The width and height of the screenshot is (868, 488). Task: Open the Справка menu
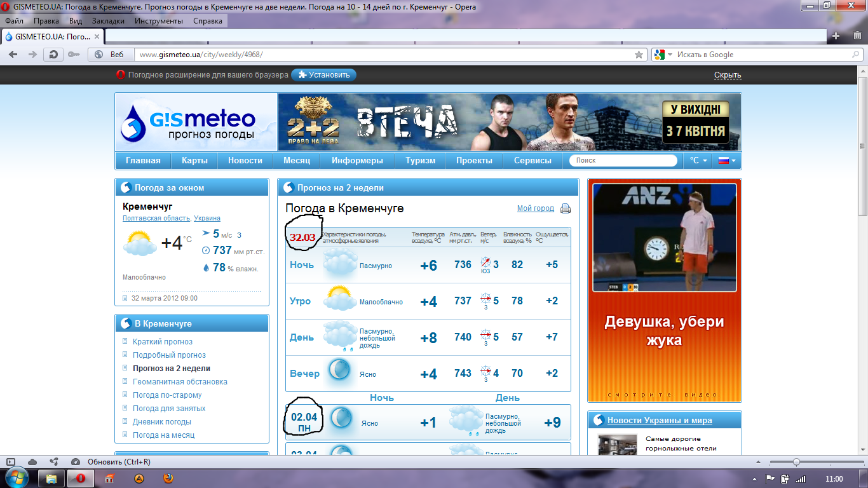coord(208,20)
